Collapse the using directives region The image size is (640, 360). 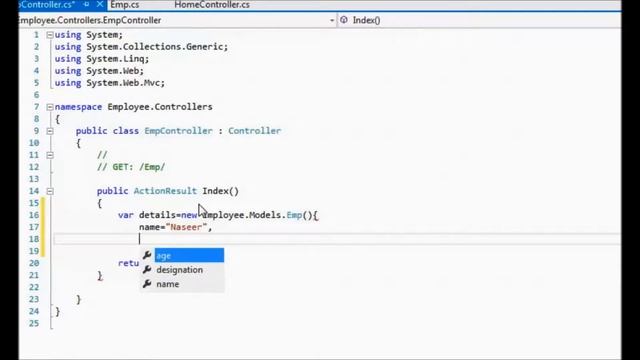coord(50,35)
